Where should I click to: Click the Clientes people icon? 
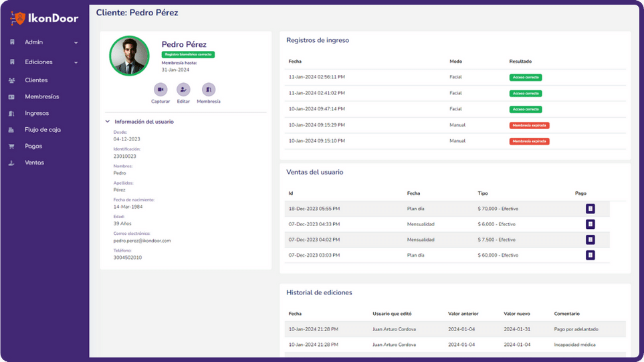pyautogui.click(x=11, y=80)
